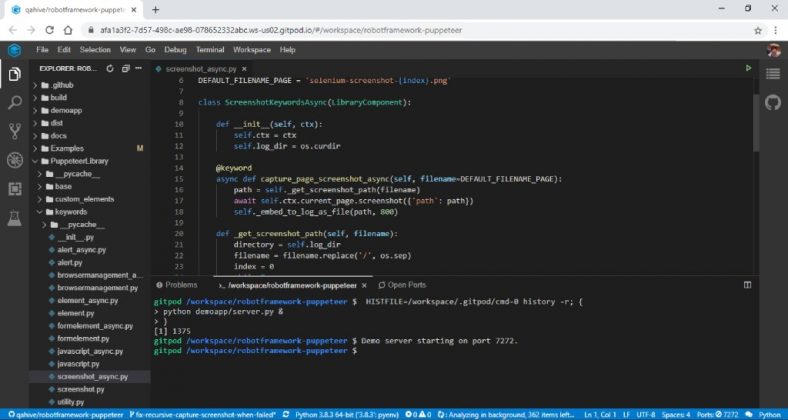This screenshot has width=788, height=420.
Task: Go to browser home page
Action: coord(68,30)
